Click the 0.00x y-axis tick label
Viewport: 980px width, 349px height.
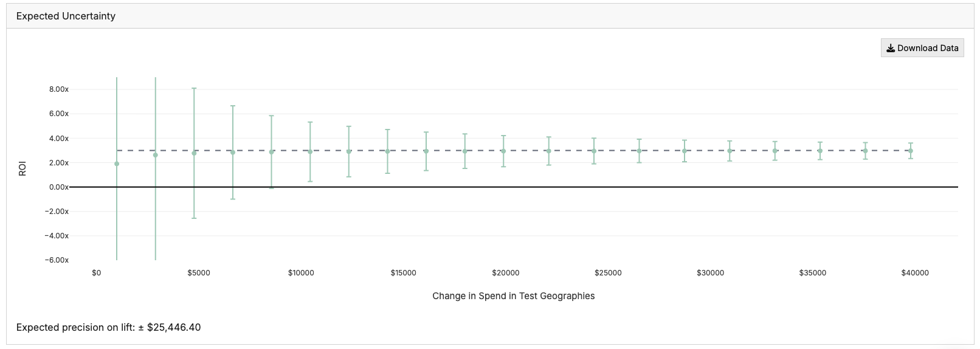[x=59, y=187]
